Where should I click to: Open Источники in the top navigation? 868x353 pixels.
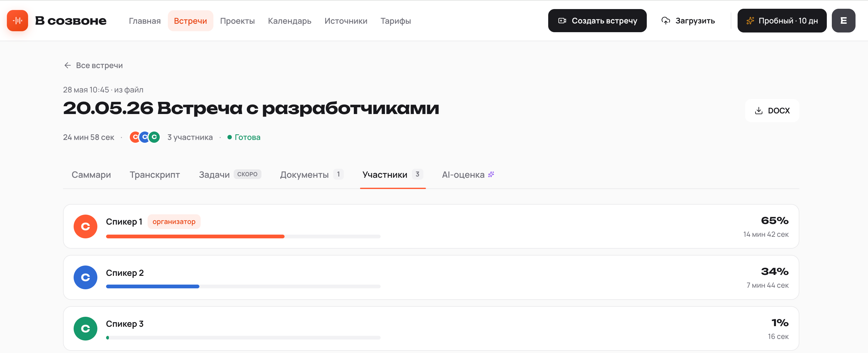346,21
